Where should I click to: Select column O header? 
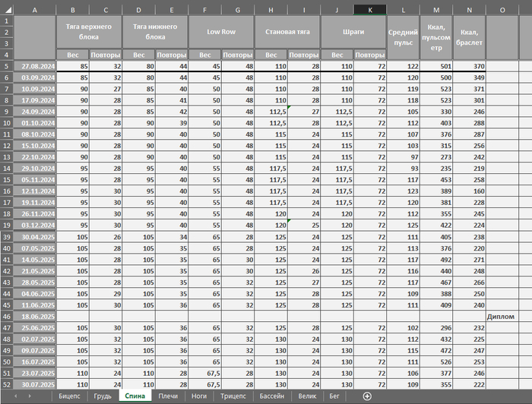pyautogui.click(x=502, y=10)
